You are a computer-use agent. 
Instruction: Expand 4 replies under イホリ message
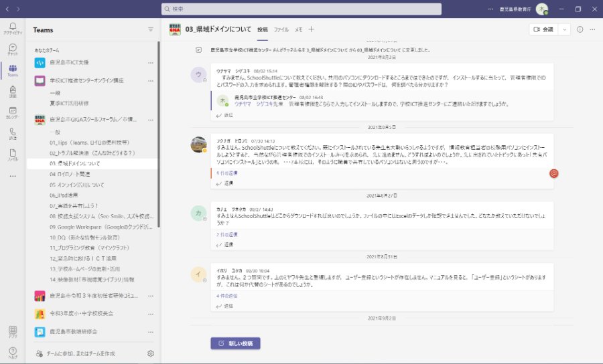pos(227,296)
